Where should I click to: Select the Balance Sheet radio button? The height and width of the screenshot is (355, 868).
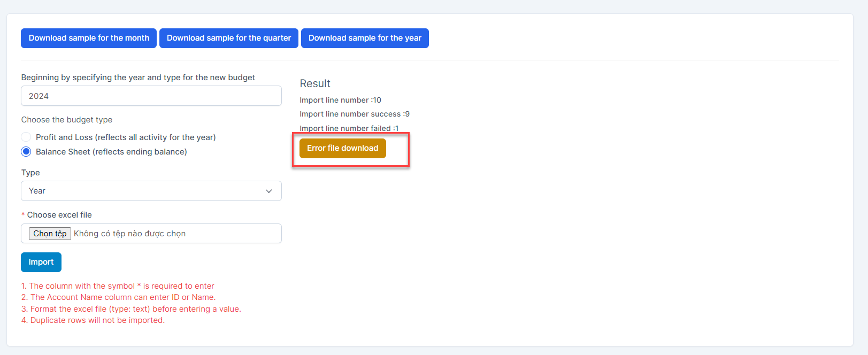(26, 152)
